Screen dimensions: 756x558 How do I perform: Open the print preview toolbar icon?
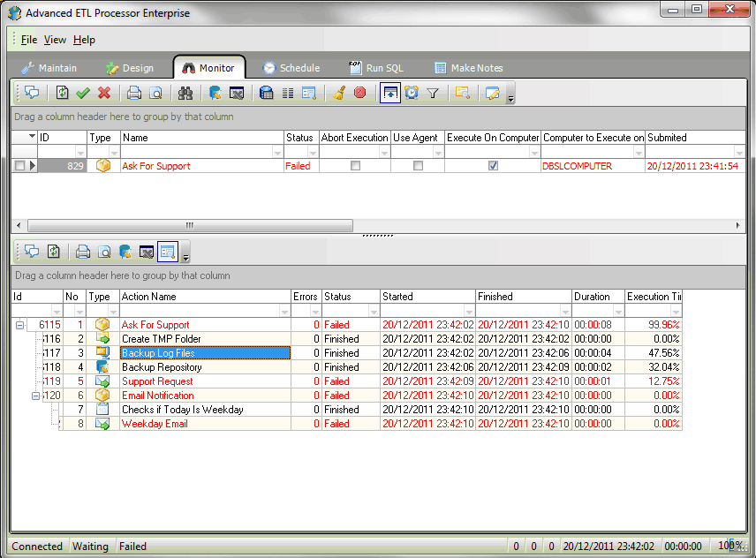pyautogui.click(x=156, y=93)
